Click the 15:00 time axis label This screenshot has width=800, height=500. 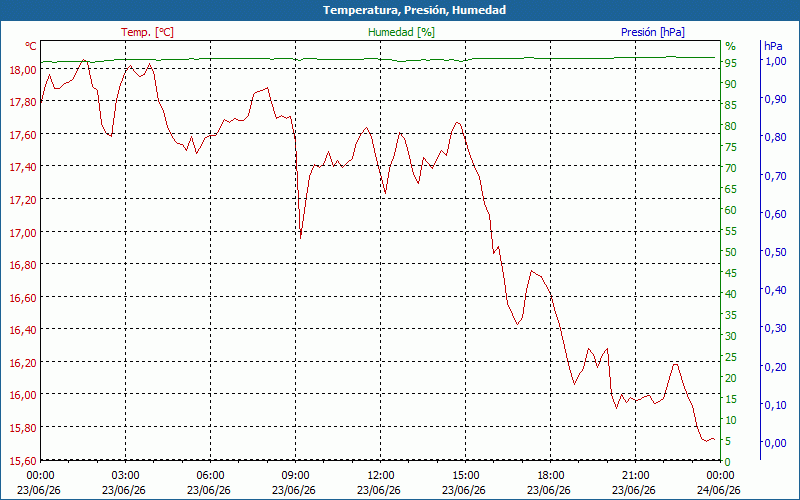coord(465,476)
